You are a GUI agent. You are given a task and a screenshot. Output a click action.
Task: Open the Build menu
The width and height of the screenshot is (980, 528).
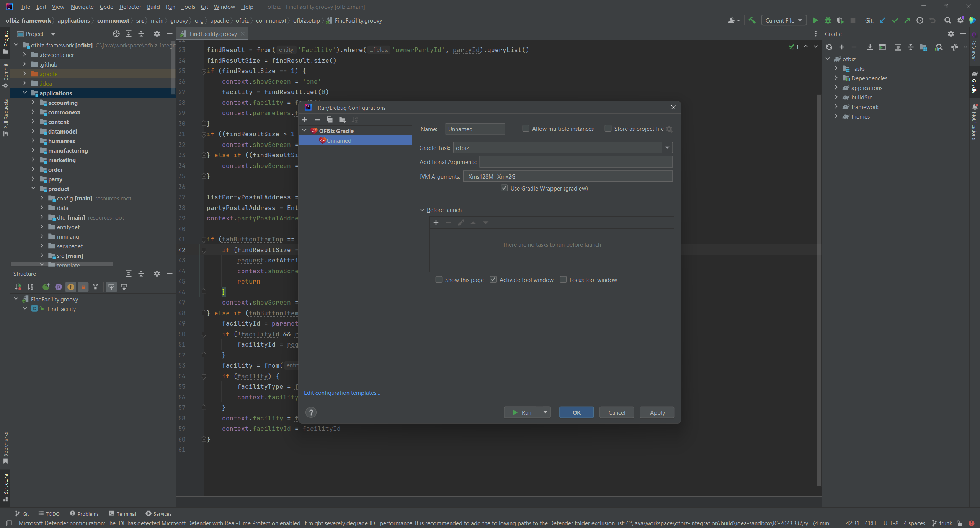point(153,7)
